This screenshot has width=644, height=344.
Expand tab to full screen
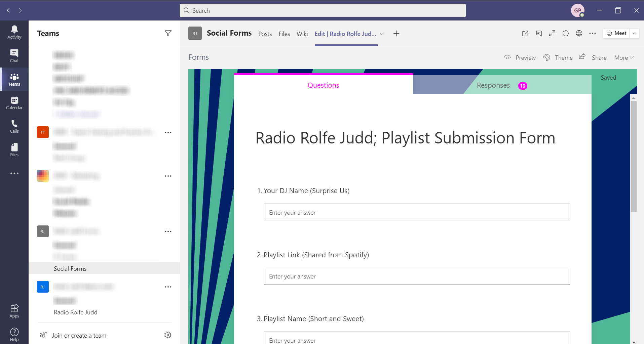552,33
